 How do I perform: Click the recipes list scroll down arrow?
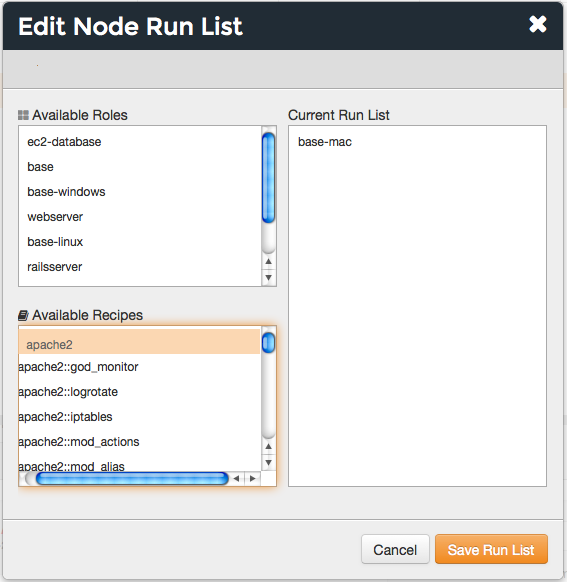click(269, 462)
